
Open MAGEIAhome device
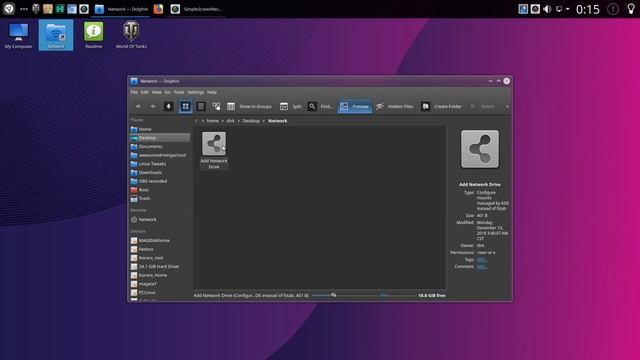pyautogui.click(x=160, y=240)
